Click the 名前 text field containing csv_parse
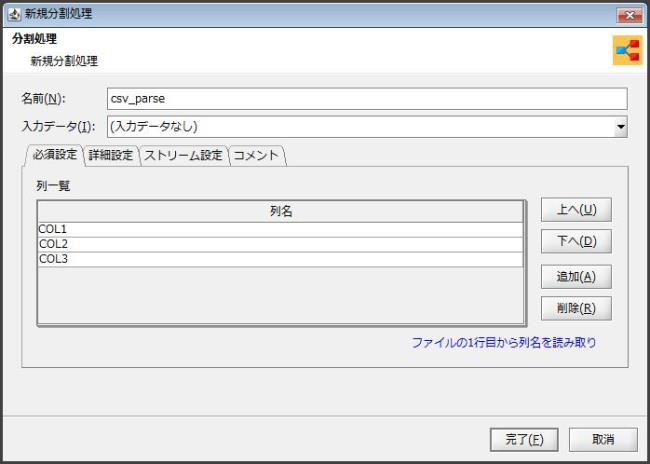 (x=366, y=98)
